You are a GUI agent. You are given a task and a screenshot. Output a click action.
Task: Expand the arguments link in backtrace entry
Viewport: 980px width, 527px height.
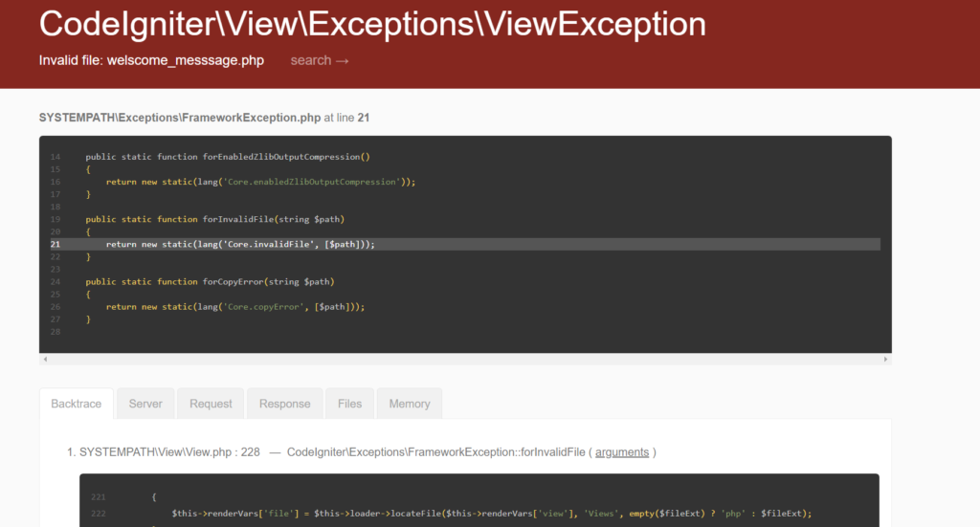(x=622, y=451)
